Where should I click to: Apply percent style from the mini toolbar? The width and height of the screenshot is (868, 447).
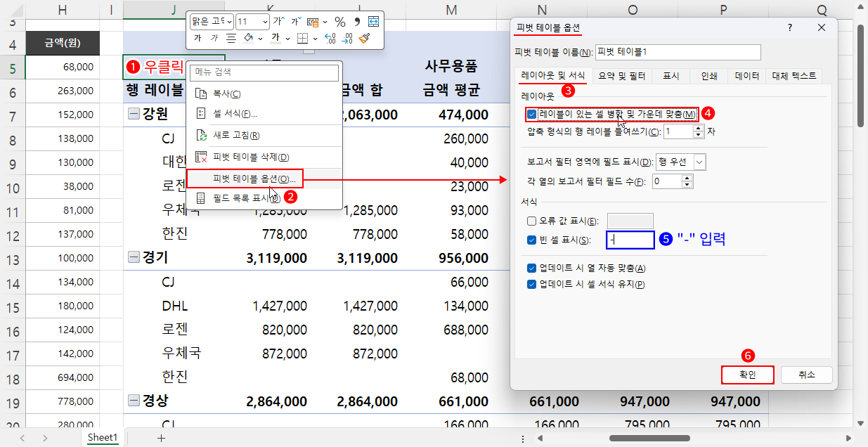pyautogui.click(x=340, y=22)
